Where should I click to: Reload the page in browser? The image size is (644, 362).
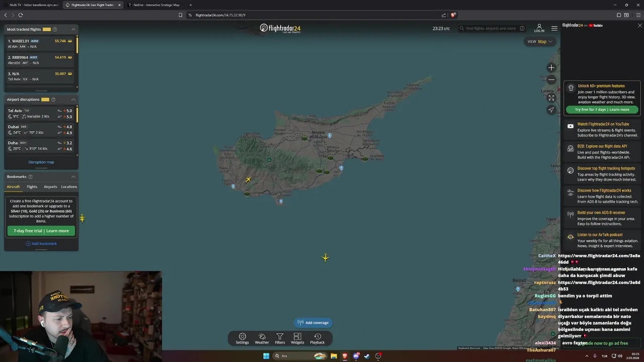pos(21,15)
